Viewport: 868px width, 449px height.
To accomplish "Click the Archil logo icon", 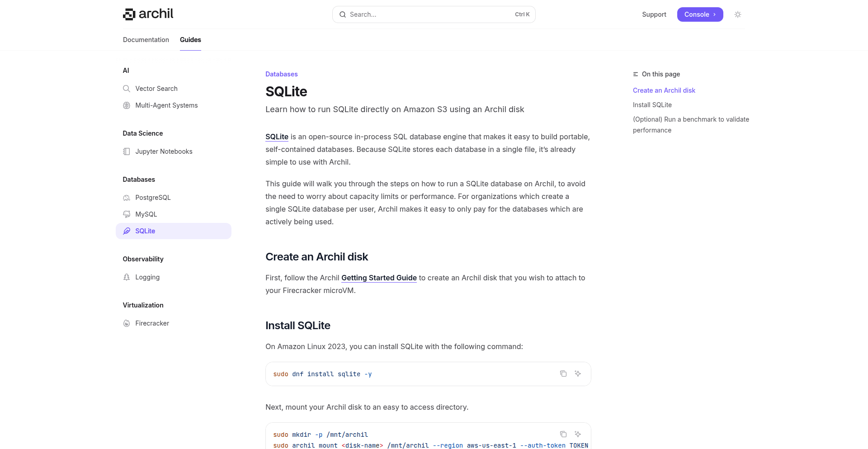I will pos(129,14).
